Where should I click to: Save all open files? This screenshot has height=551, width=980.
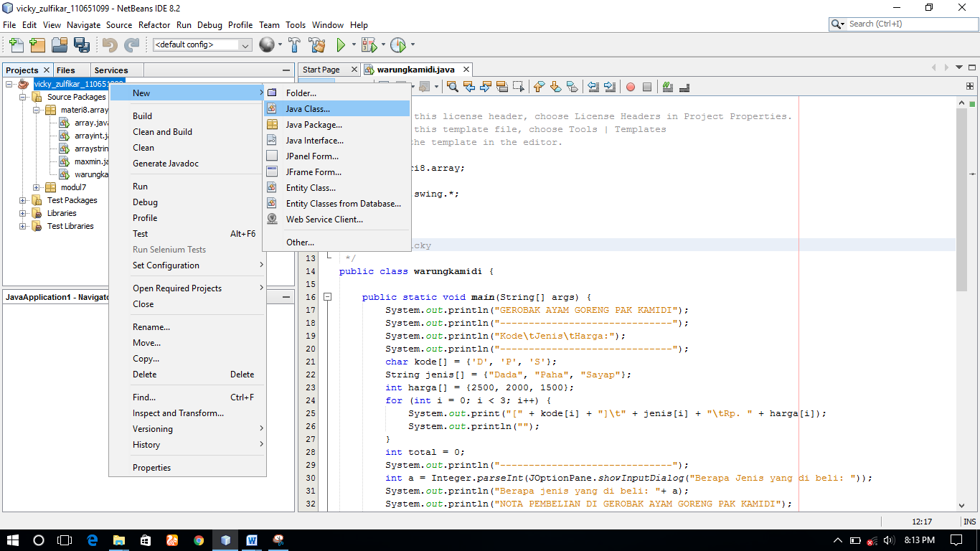81,44
